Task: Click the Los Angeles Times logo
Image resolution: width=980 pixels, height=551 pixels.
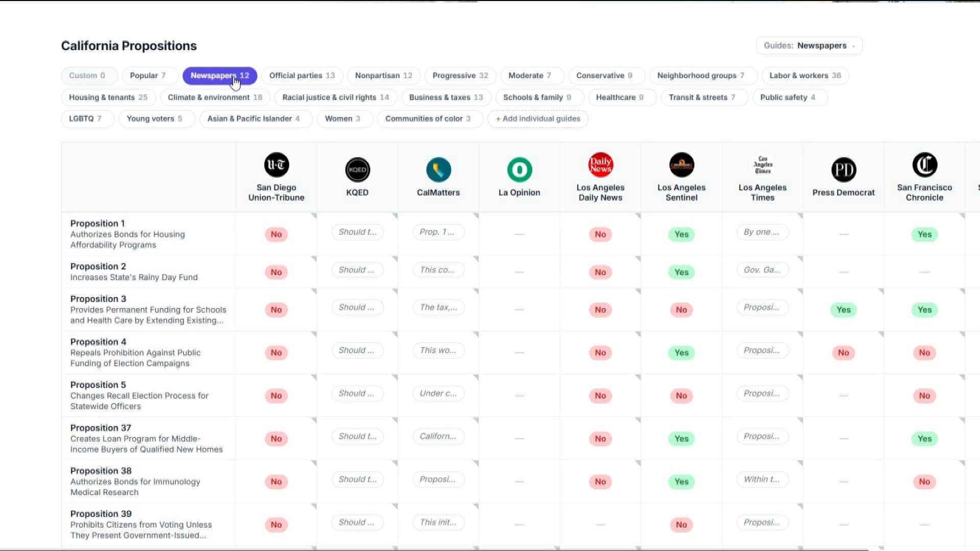Action: [x=763, y=165]
